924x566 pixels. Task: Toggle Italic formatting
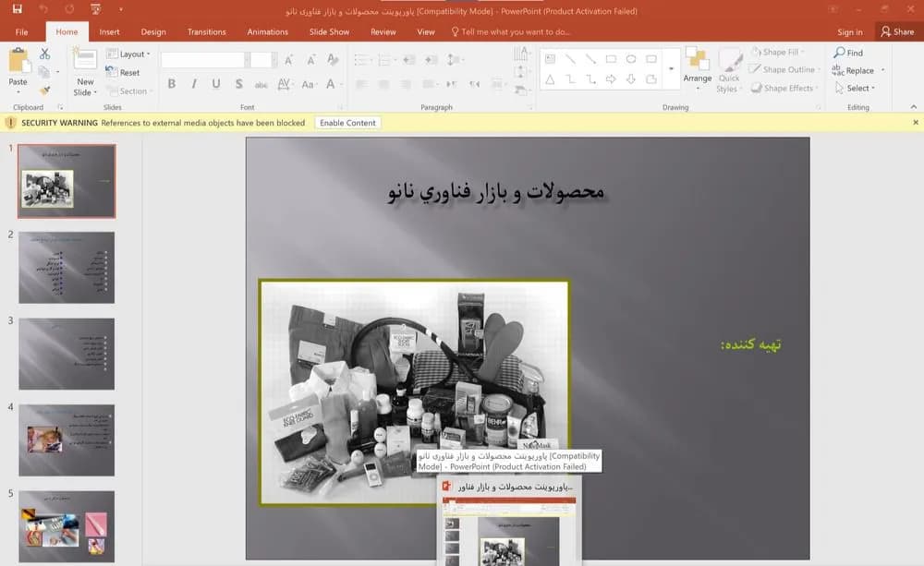pyautogui.click(x=194, y=84)
